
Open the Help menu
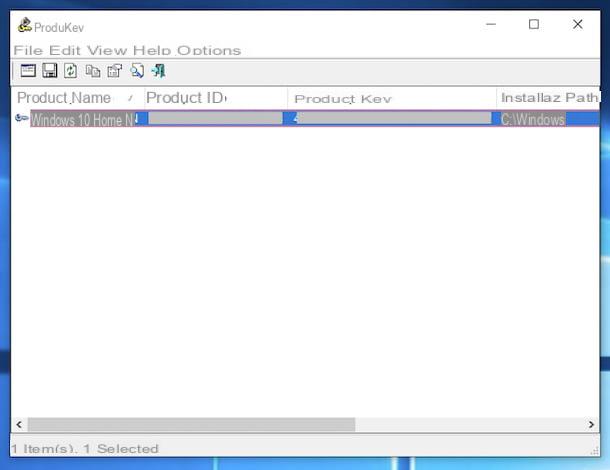[152, 50]
